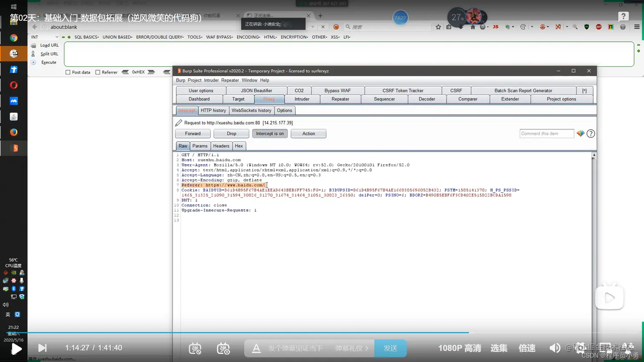Open the Opera icon in the taskbar
Viewport: 644px width, 362px height.
[14, 85]
